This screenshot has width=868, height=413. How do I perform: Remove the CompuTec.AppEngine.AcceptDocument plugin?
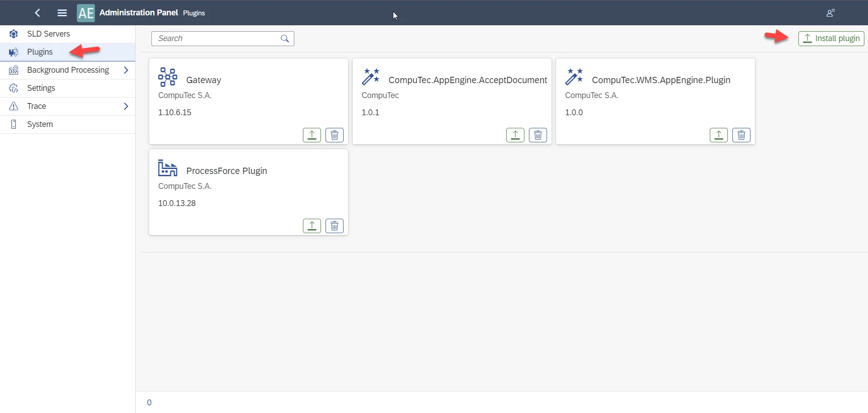[x=538, y=135]
